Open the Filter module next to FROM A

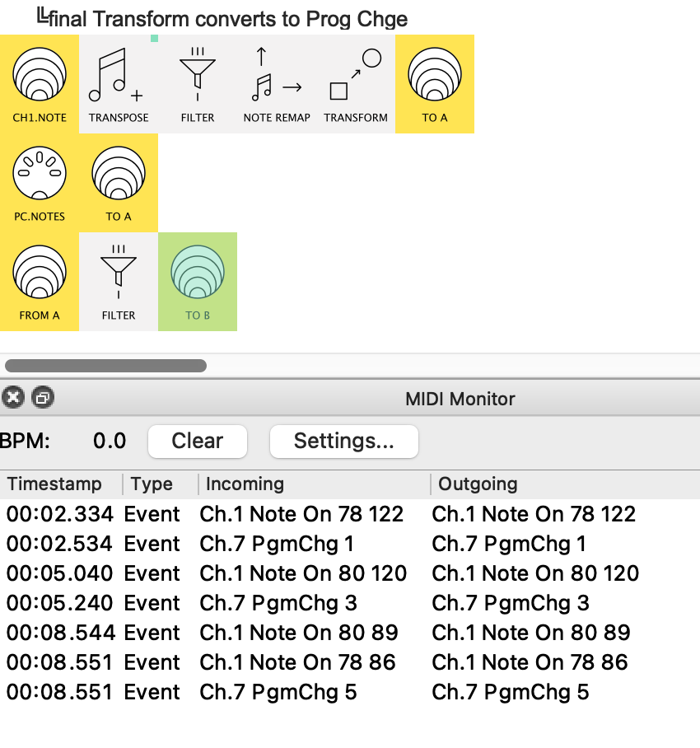coord(119,282)
